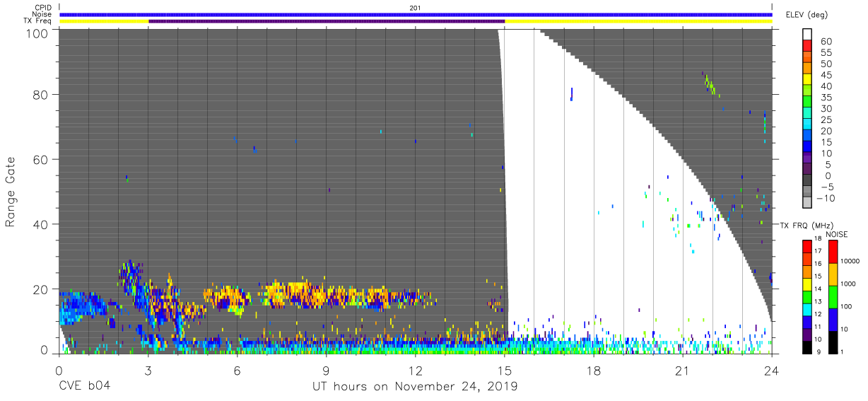
Task: Click the x-axis tick label '18'
Action: tap(593, 371)
